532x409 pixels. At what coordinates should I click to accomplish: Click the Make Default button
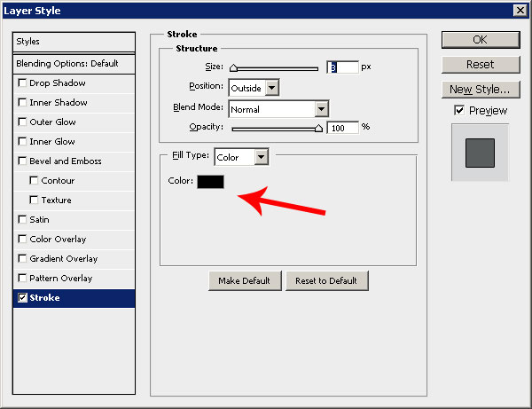(245, 280)
